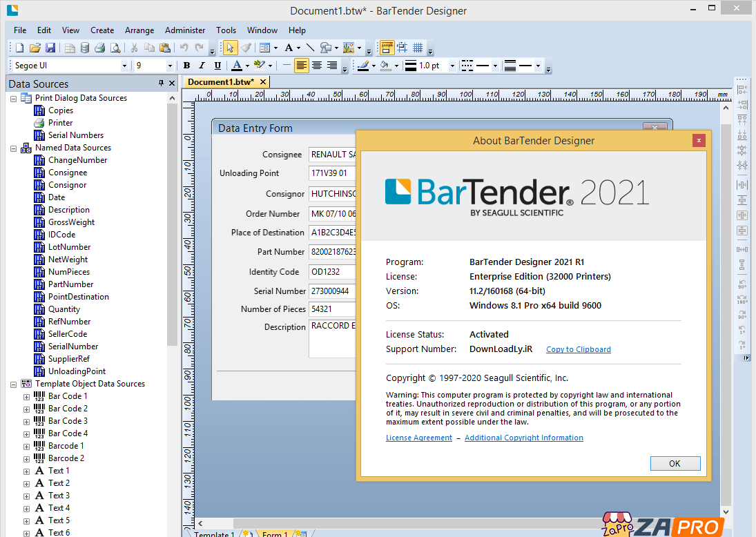756x537 pixels.
Task: Select the Serial Numbers data source
Action: click(x=76, y=135)
